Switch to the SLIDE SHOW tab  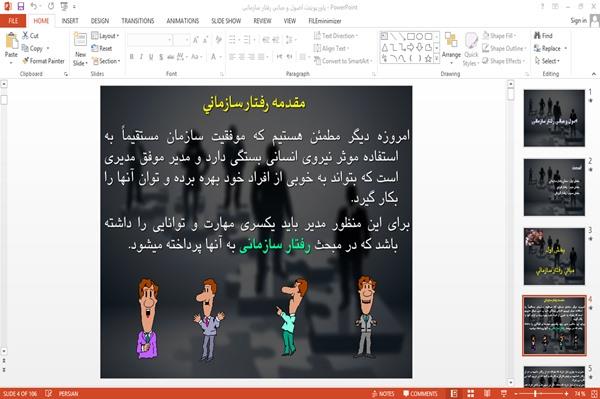[x=226, y=21]
